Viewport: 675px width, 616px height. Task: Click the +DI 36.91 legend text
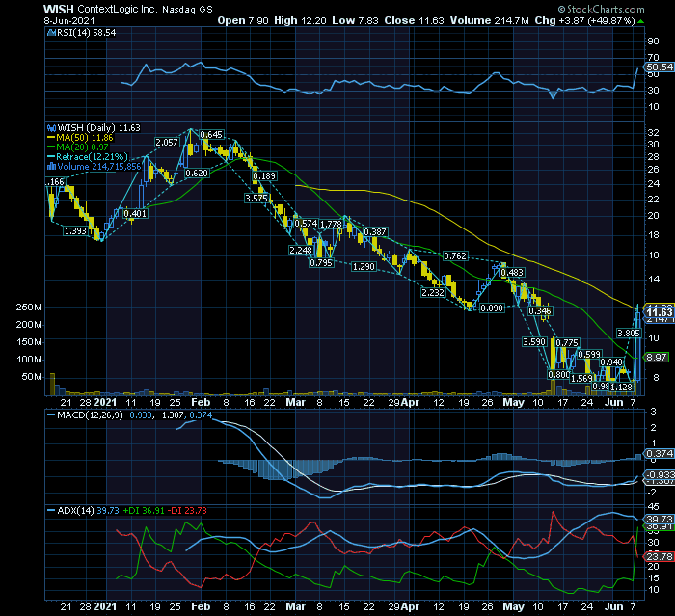[144, 511]
